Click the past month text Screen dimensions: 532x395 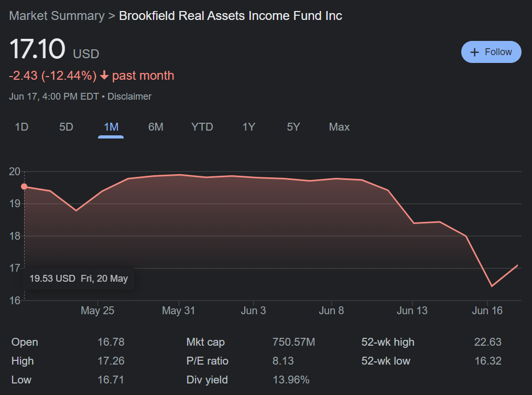click(x=143, y=76)
